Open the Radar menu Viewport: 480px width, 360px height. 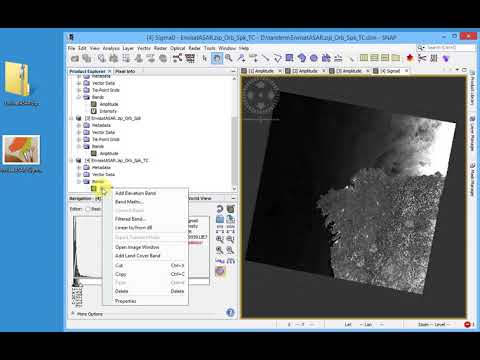194,48
